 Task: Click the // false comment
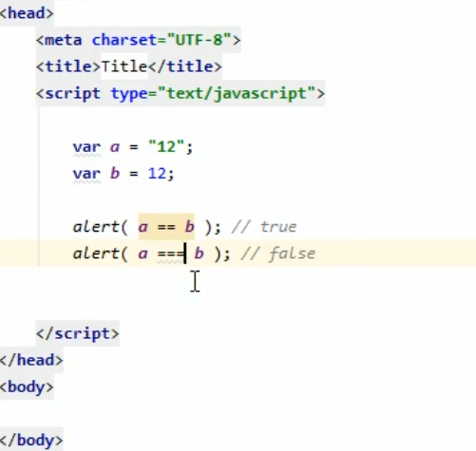pos(278,254)
